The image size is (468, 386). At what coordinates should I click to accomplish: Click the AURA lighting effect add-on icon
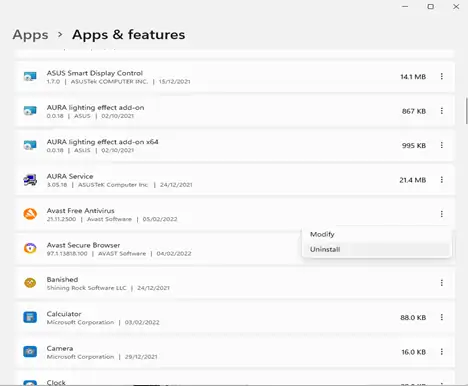[x=30, y=111]
